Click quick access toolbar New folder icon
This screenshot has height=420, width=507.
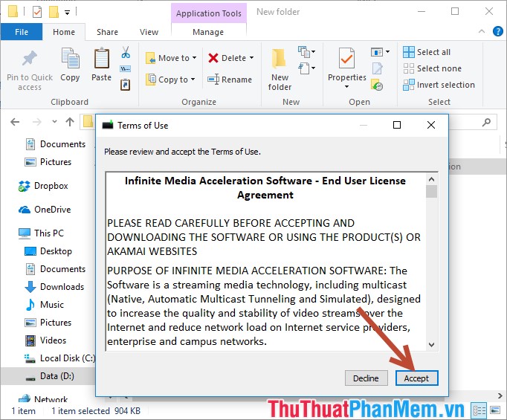coord(54,12)
